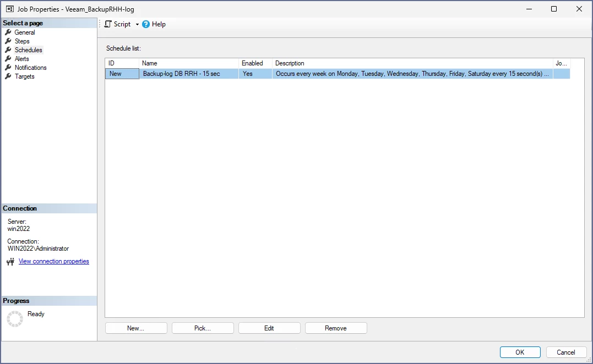593x364 pixels.
Task: Select the 'New' ID cell
Action: pos(122,74)
